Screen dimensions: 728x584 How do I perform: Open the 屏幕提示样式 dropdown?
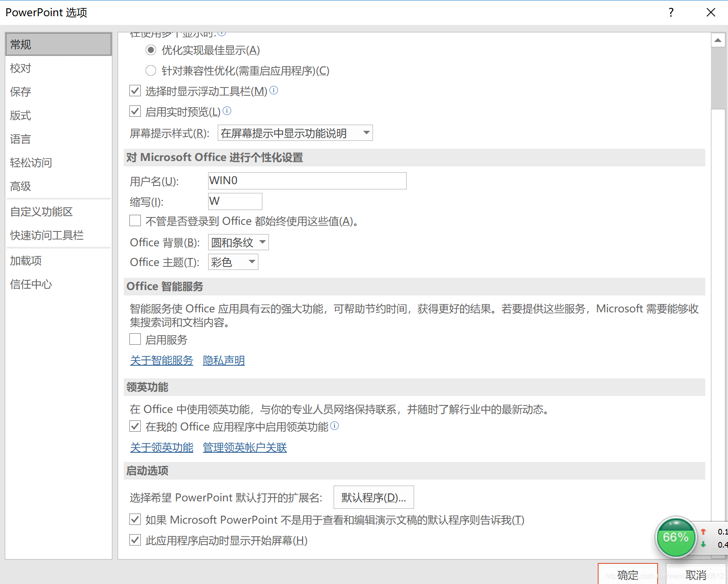pyautogui.click(x=295, y=133)
